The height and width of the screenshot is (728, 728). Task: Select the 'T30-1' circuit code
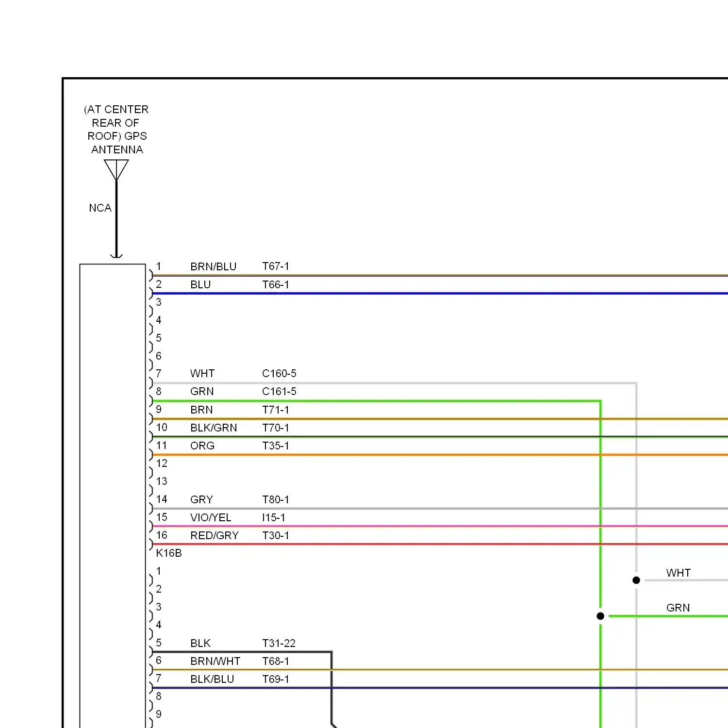[276, 536]
